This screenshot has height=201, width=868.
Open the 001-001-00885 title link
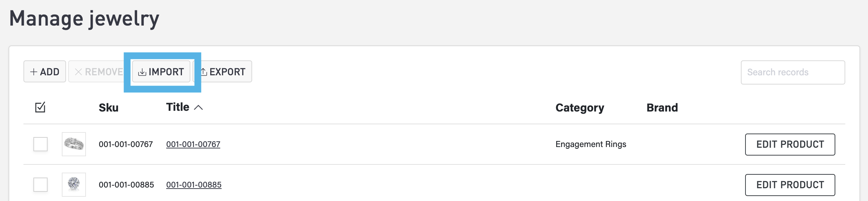tap(194, 185)
